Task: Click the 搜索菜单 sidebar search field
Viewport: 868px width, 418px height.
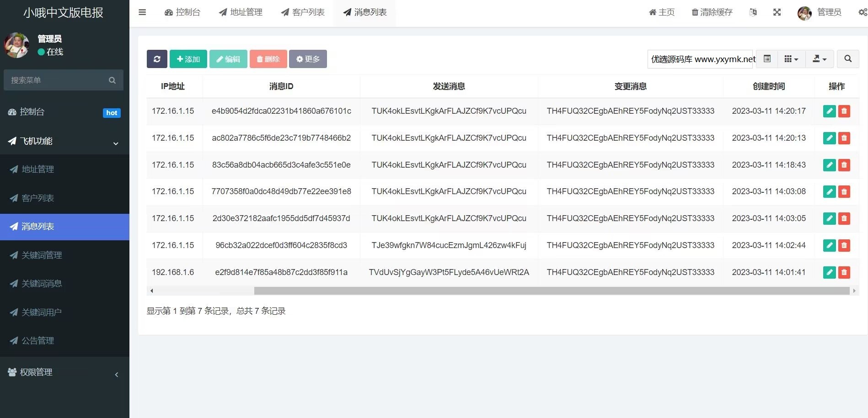Action: [x=64, y=80]
